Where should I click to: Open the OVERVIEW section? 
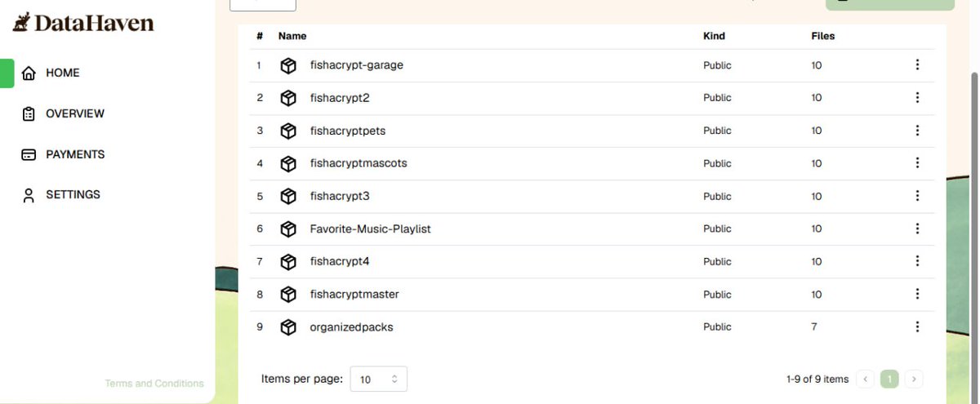[75, 113]
